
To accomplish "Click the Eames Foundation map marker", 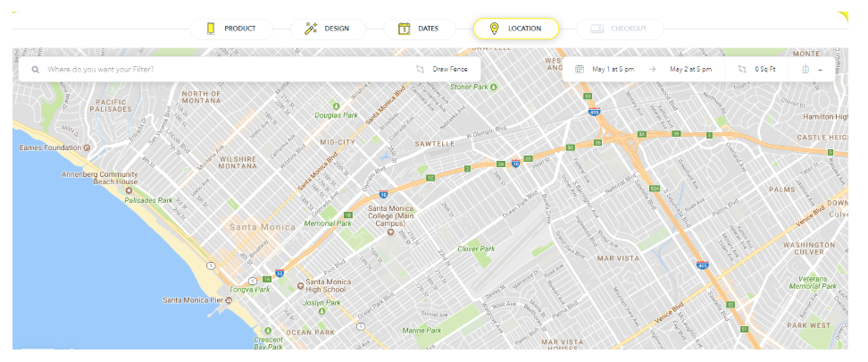I will click(87, 147).
